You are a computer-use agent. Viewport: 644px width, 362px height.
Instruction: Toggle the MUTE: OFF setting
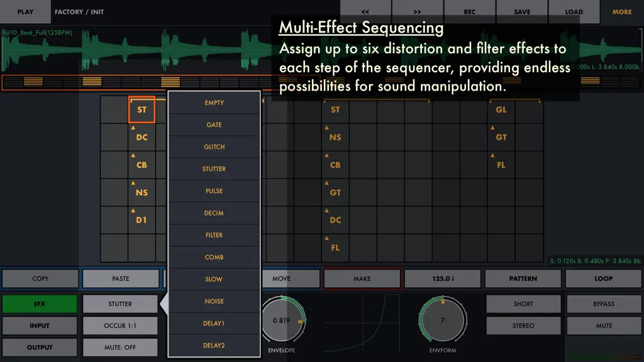[x=120, y=348]
